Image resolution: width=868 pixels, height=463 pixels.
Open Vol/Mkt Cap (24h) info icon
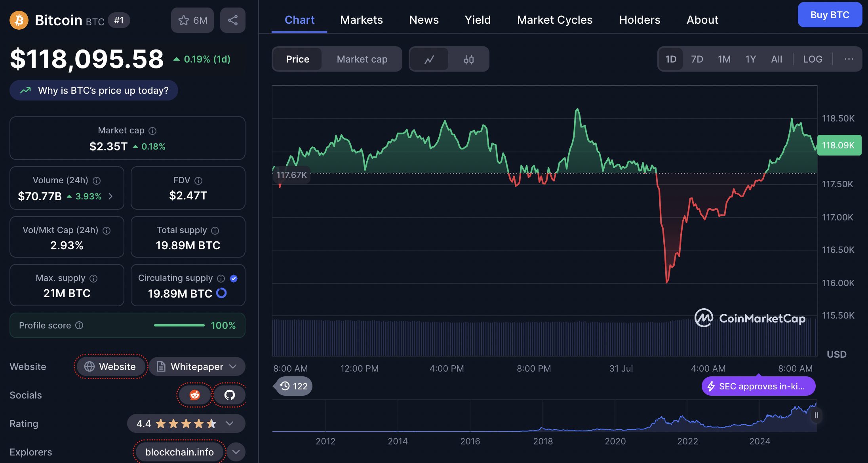click(x=107, y=230)
